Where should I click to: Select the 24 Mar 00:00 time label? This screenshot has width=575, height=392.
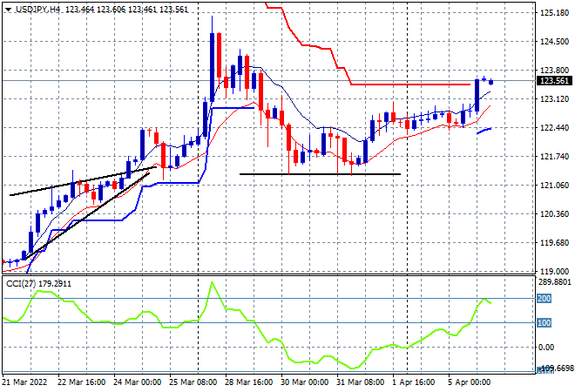click(137, 382)
